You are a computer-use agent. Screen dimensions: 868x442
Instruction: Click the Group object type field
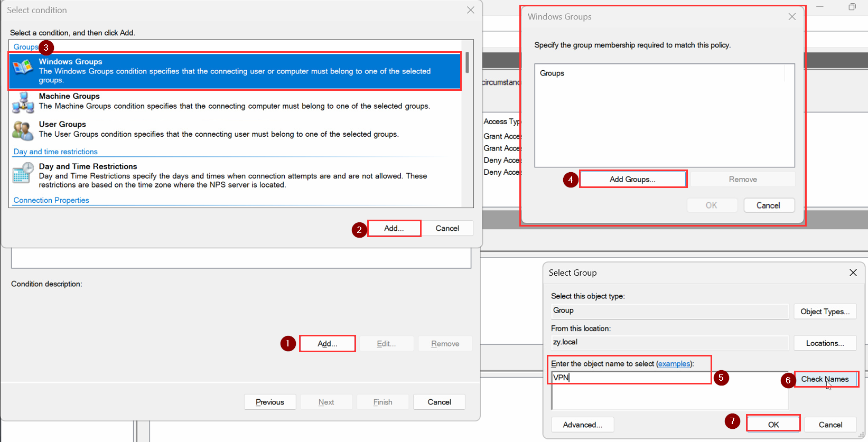coord(670,311)
